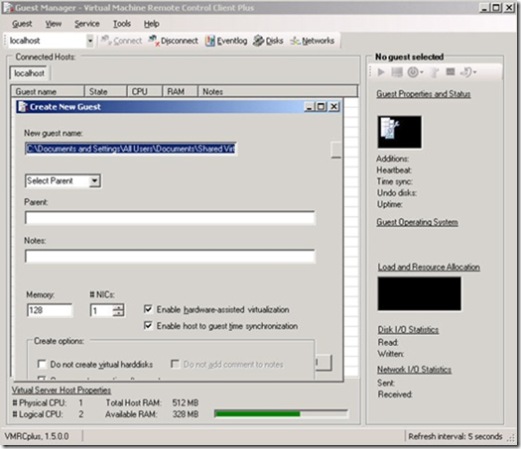Open Disks from the toolbar
521x449 pixels.
(x=268, y=41)
